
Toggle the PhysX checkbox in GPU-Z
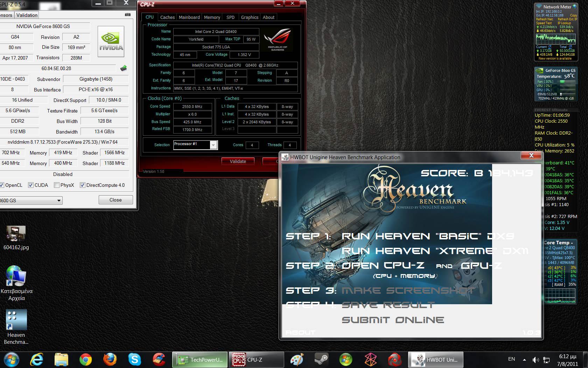click(57, 185)
